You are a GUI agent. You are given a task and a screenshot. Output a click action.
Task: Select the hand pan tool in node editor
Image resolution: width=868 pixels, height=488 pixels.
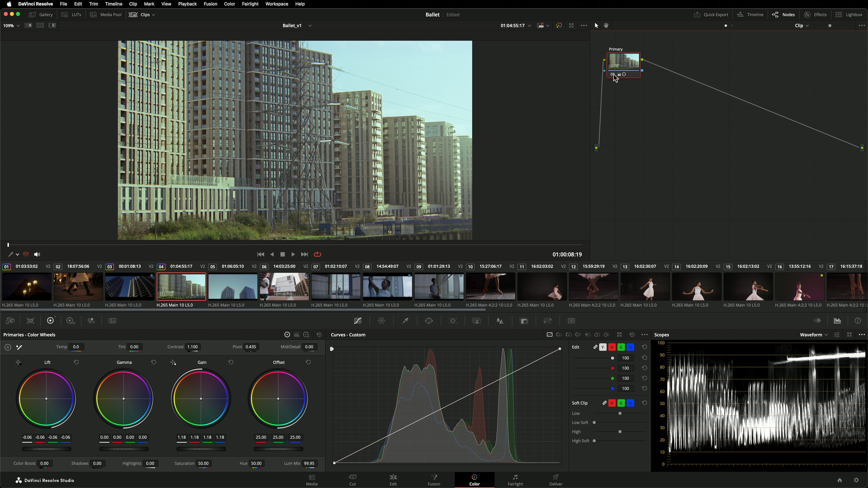click(x=606, y=26)
